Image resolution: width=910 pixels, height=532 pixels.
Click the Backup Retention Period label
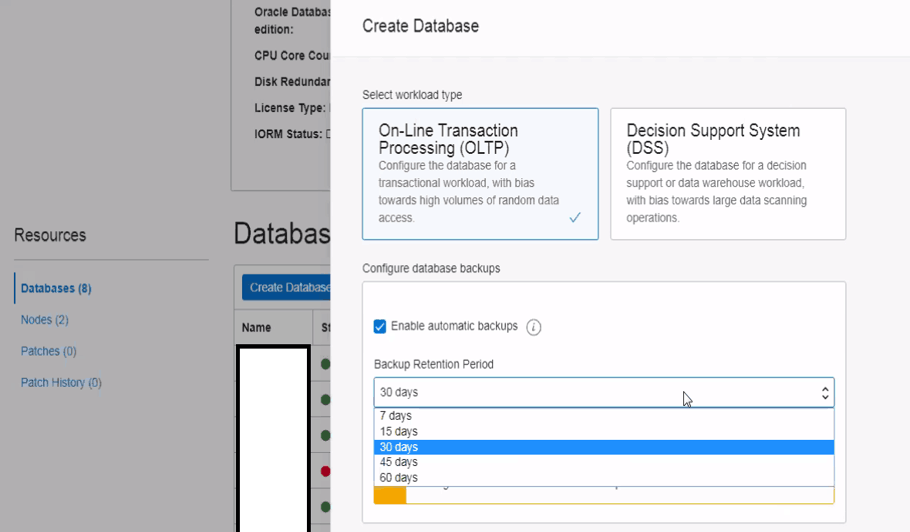434,364
